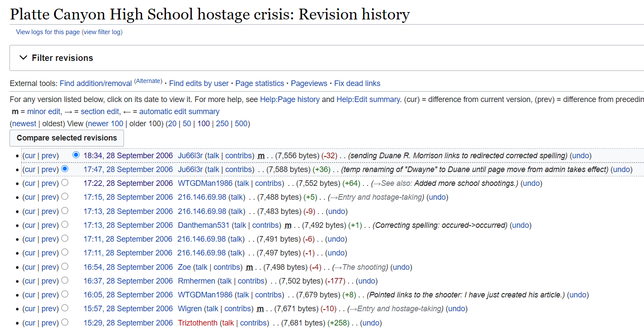Expand the Filter revisions chevron
Image resolution: width=644 pixels, height=332 pixels.
point(23,58)
